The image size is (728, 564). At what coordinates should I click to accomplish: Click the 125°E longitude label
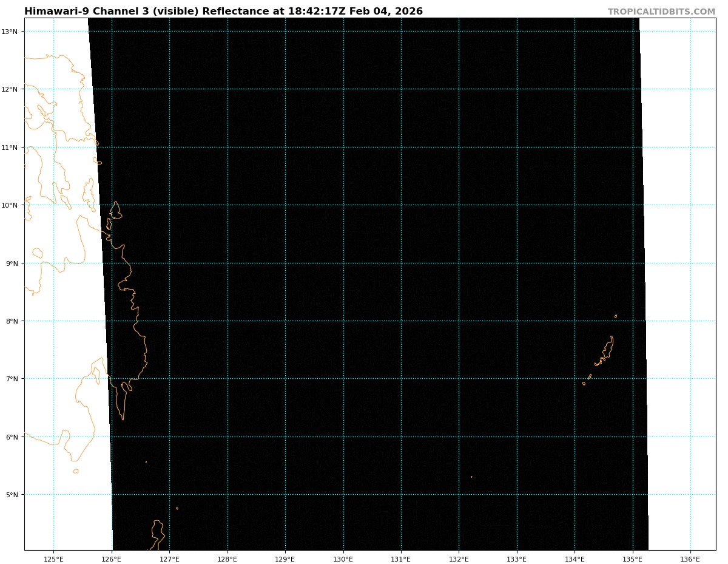point(53,559)
